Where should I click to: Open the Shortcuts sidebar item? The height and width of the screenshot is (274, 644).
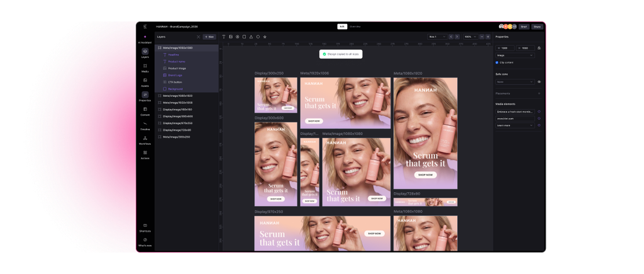(145, 227)
